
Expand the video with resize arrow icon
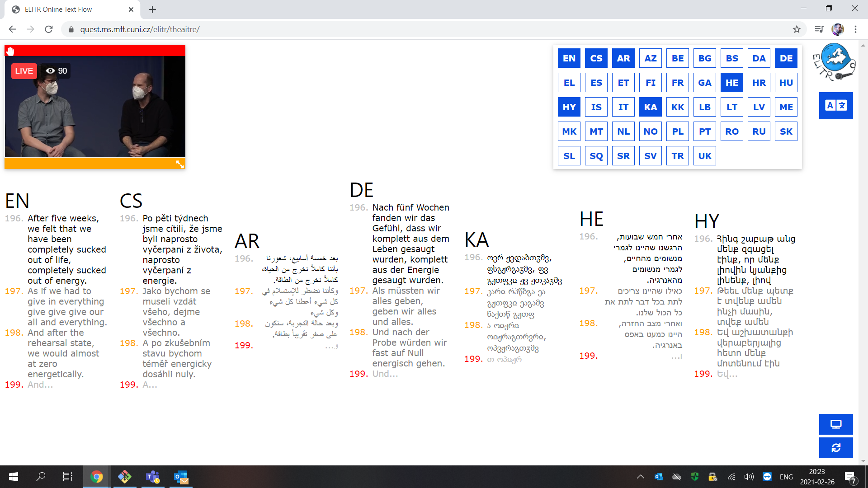coord(179,164)
